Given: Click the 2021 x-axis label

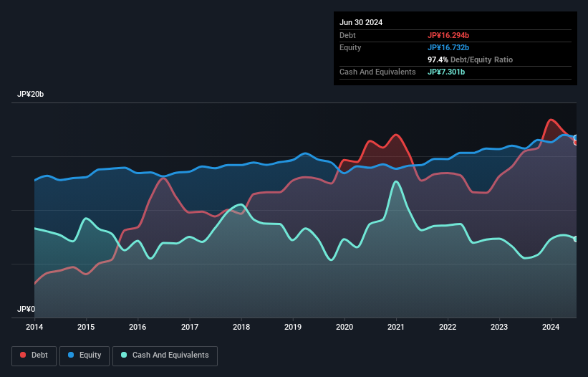Looking at the screenshot, I should click(396, 327).
